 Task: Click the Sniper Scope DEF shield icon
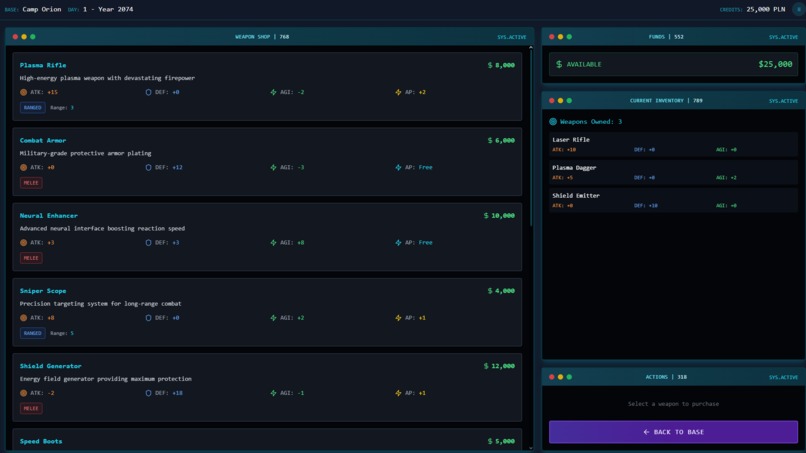(x=148, y=318)
